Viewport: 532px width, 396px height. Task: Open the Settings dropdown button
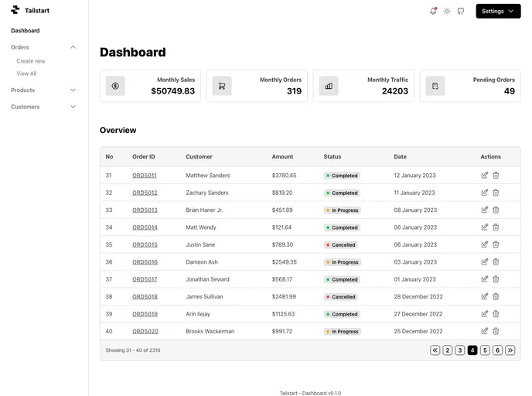pyautogui.click(x=498, y=11)
